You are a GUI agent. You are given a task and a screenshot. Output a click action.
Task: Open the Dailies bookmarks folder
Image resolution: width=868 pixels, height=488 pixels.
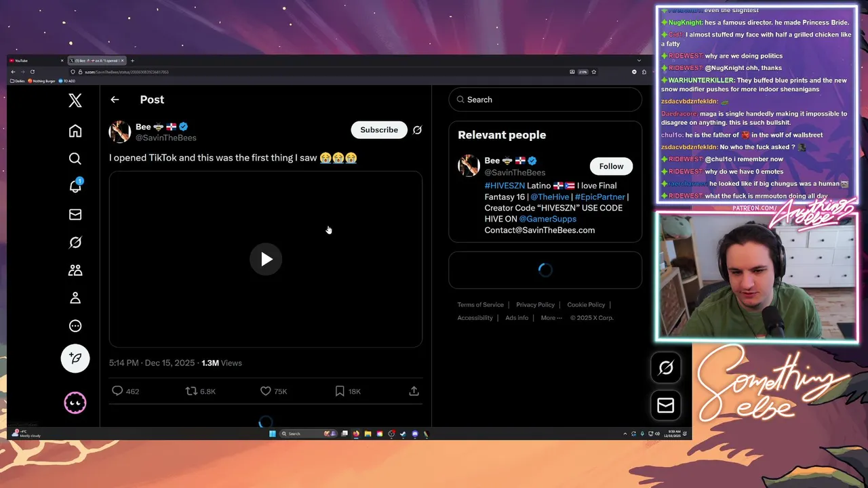coord(18,81)
